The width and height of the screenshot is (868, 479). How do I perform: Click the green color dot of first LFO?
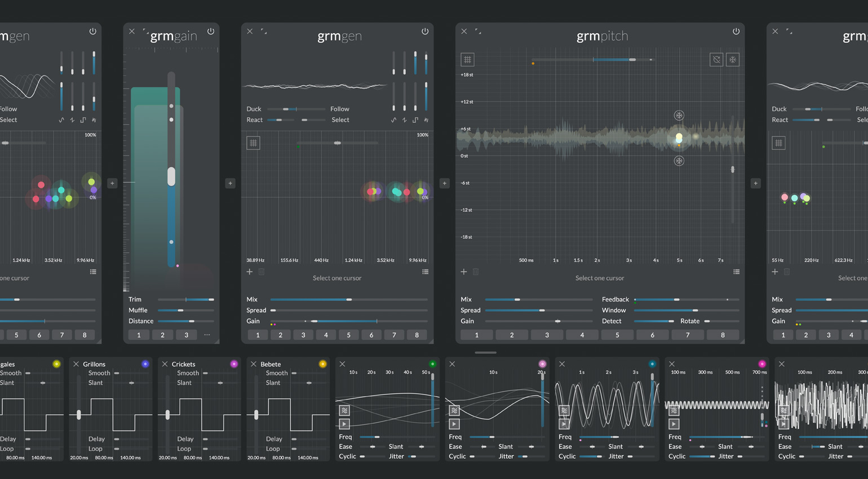click(x=432, y=364)
